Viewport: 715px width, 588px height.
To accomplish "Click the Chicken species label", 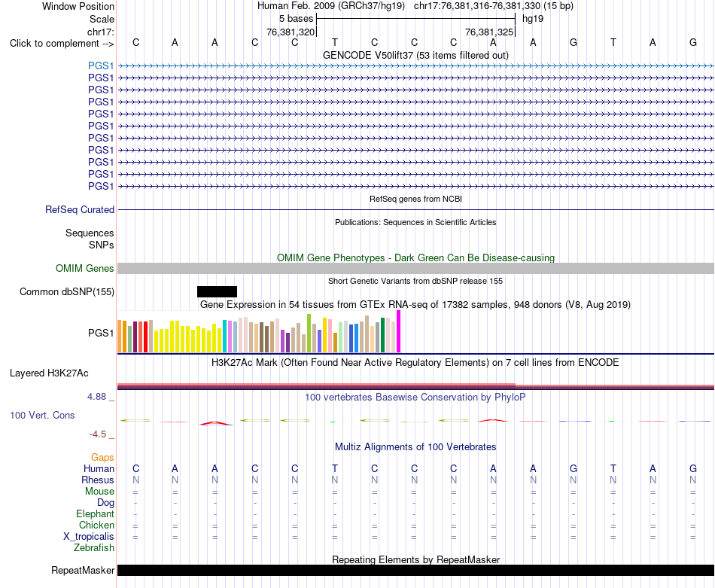I will [x=96, y=525].
